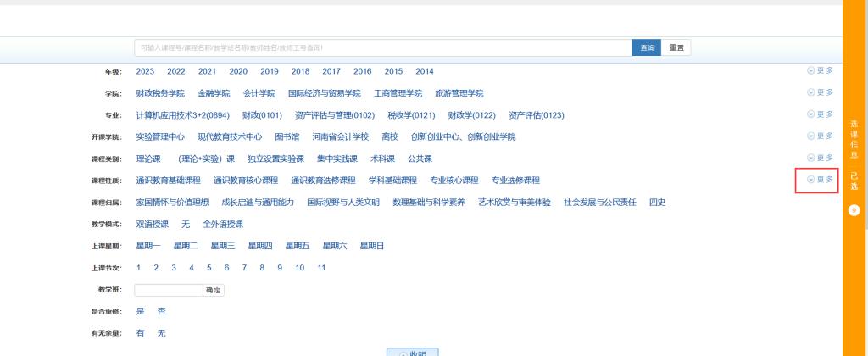Screen dimensions: 868x356
Task: Select 有 for 有无余量 filter
Action: click(x=141, y=334)
